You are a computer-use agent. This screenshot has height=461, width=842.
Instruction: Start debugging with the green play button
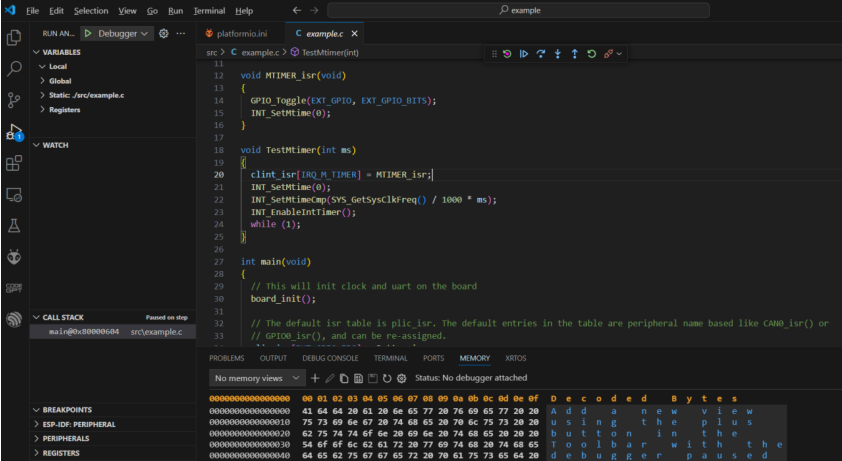pos(88,33)
